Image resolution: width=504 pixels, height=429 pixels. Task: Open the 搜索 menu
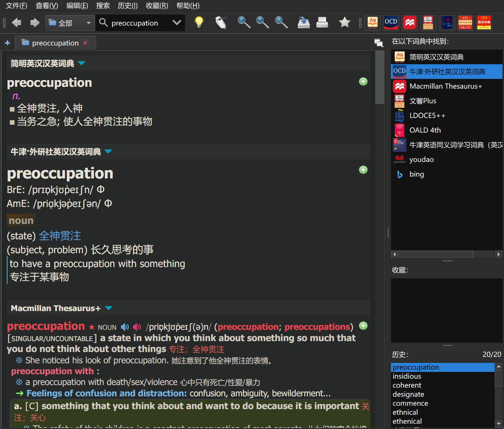103,6
